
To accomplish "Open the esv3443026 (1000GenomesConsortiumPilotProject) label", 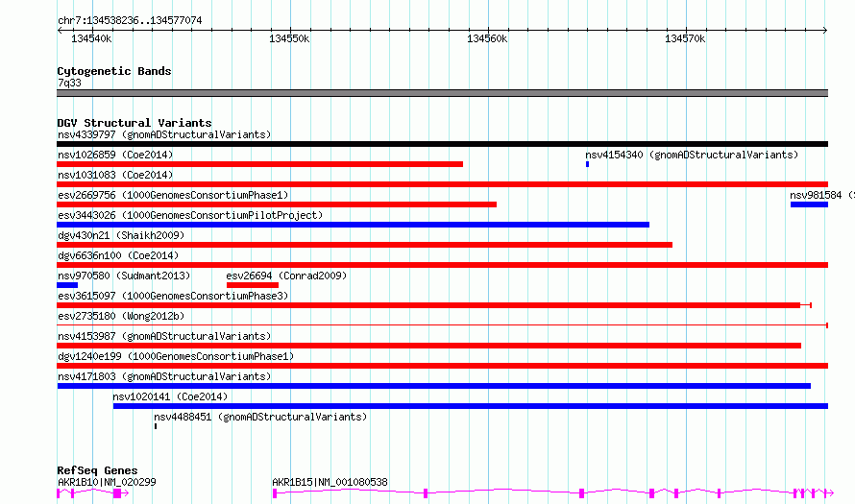I will (190, 215).
